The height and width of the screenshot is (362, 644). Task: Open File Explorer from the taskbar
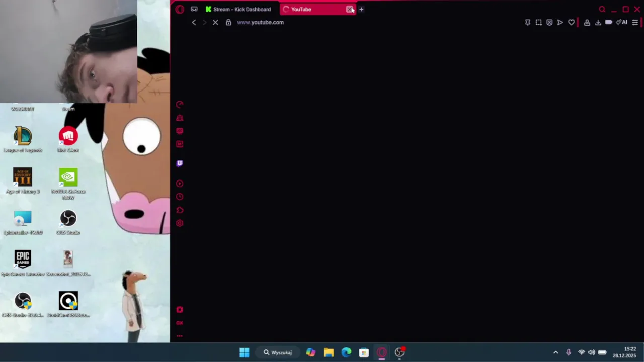pyautogui.click(x=329, y=352)
